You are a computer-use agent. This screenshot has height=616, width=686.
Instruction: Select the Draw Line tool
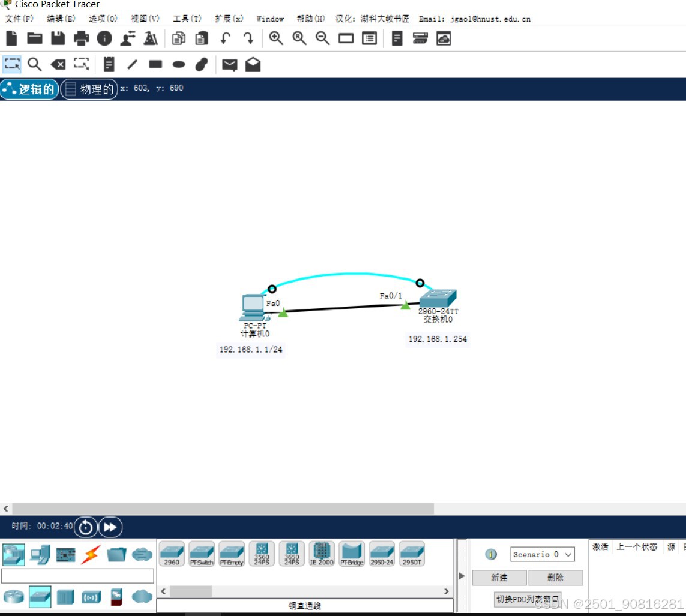point(132,64)
